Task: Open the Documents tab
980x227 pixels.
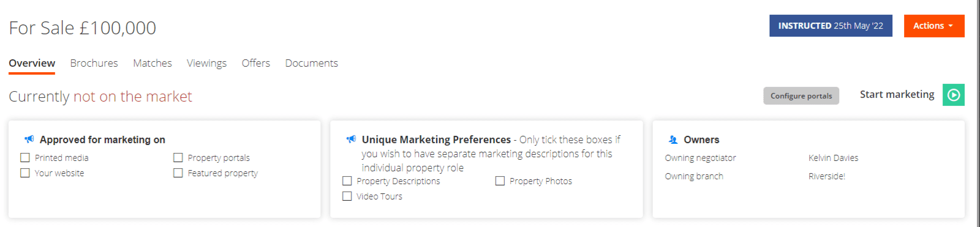Action: tap(312, 63)
